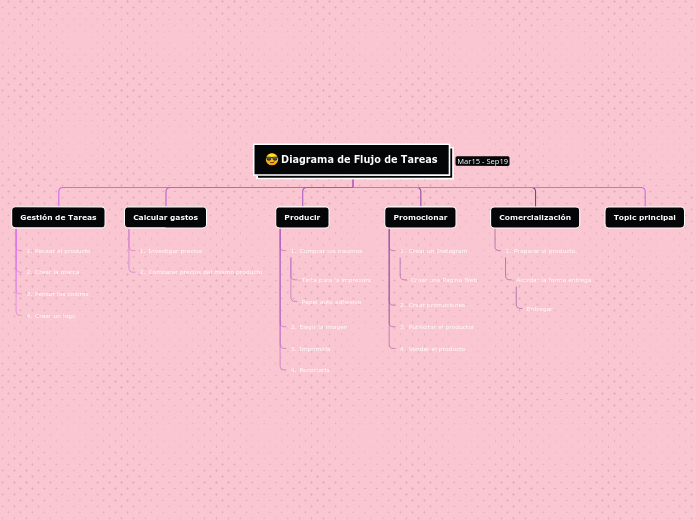Click 'Papel auto adhesivo' sub-item

click(x=331, y=302)
